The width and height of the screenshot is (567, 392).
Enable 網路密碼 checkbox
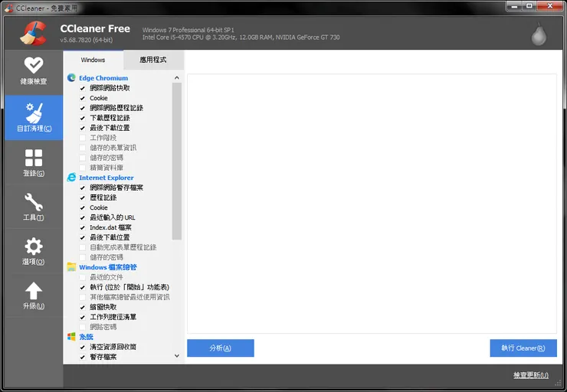tap(83, 327)
